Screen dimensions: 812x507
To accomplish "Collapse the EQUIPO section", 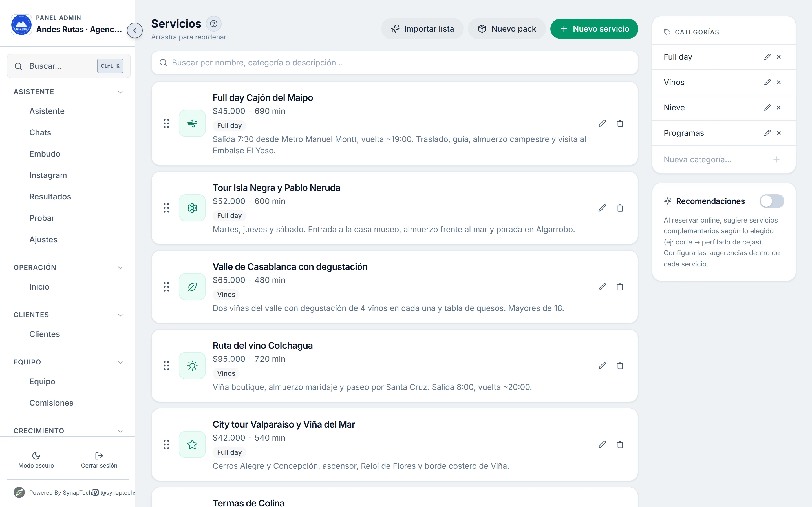I will pyautogui.click(x=120, y=362).
